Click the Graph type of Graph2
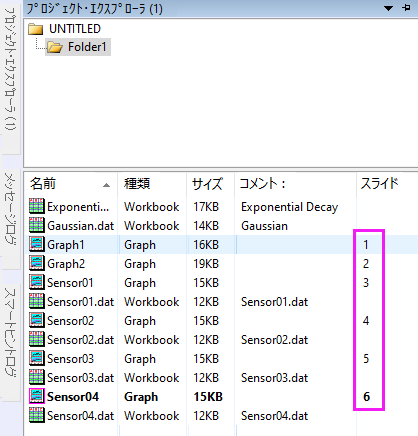 point(140,264)
